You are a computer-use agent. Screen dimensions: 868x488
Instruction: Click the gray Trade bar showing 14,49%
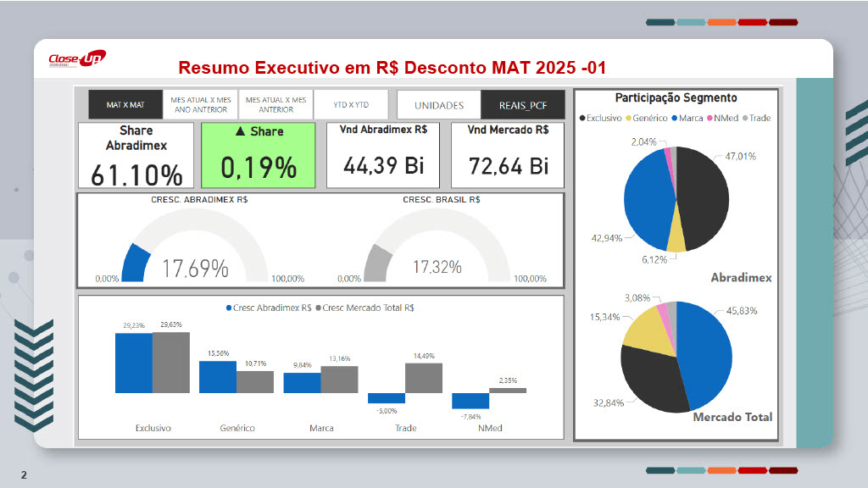(424, 378)
